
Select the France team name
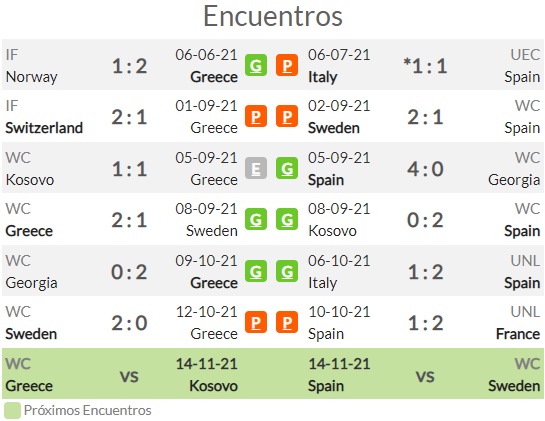tap(518, 334)
